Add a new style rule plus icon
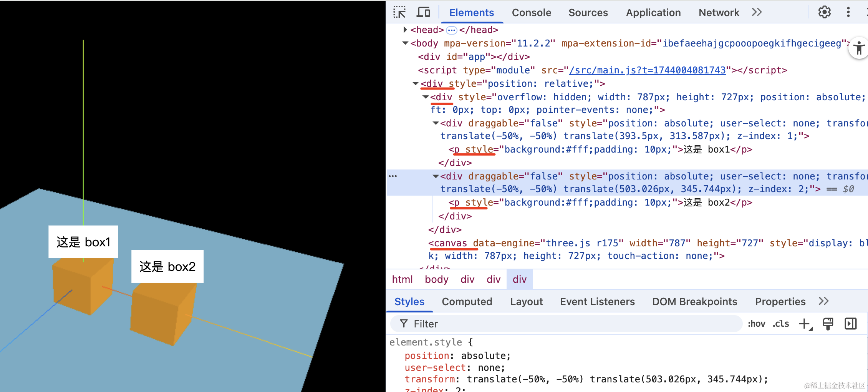Image resolution: width=868 pixels, height=392 pixels. click(805, 324)
